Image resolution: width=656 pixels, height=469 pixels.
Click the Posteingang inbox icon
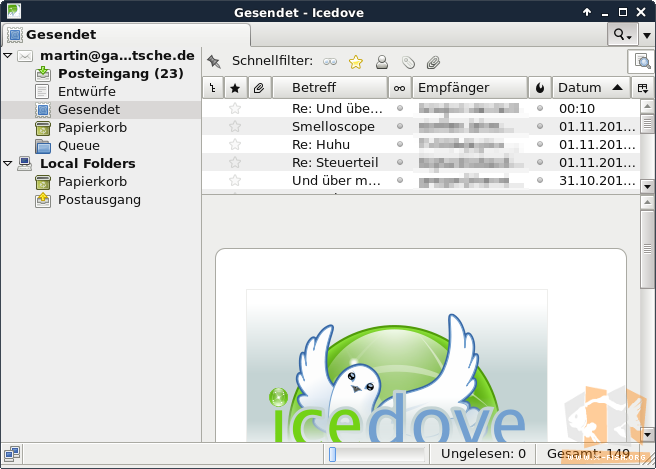[x=43, y=74]
